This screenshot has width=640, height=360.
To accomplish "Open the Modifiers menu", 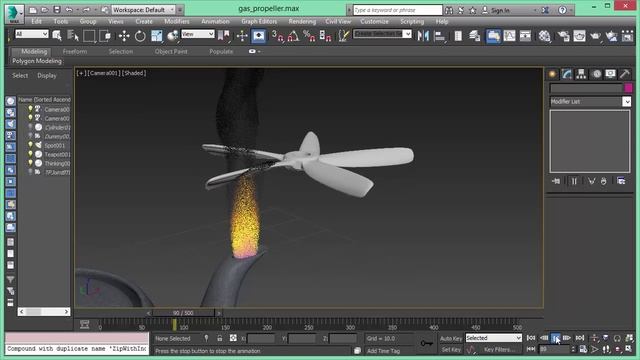I will click(x=177, y=21).
